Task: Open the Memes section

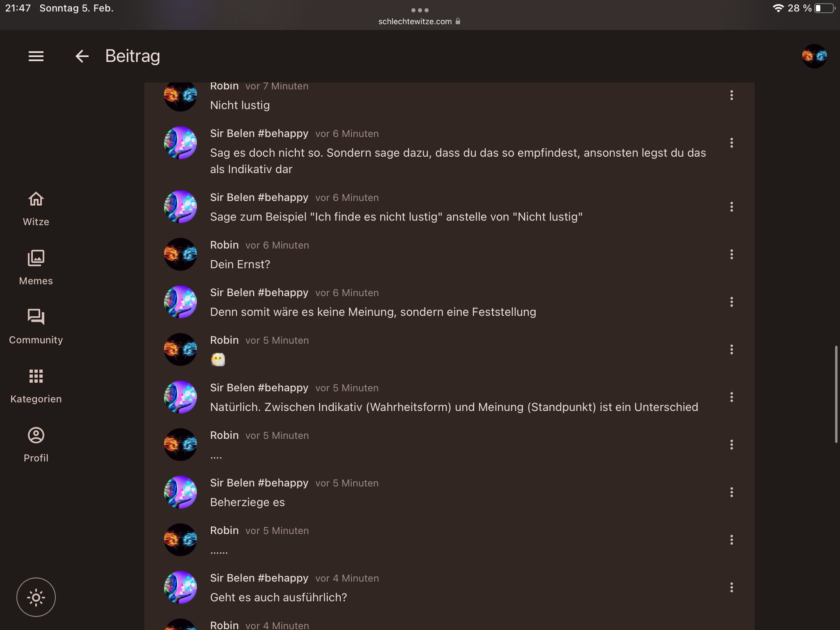Action: (36, 268)
